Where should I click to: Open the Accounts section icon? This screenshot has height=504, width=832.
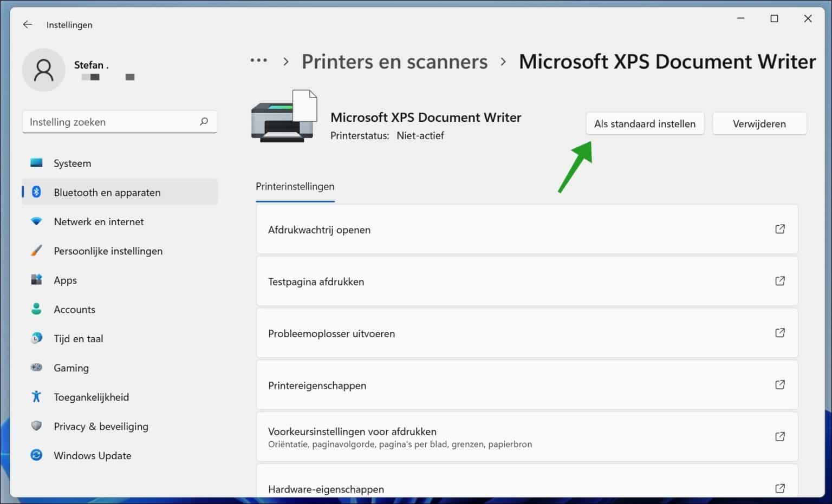tap(36, 309)
